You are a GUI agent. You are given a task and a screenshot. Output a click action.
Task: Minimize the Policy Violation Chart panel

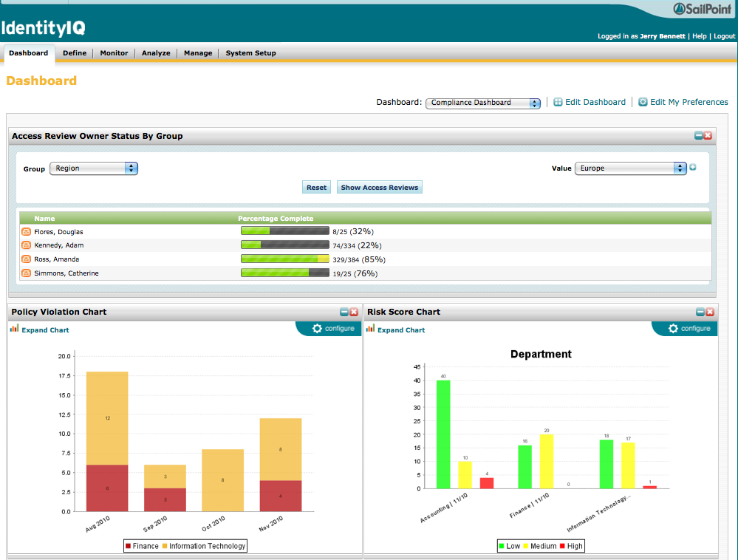coord(344,312)
